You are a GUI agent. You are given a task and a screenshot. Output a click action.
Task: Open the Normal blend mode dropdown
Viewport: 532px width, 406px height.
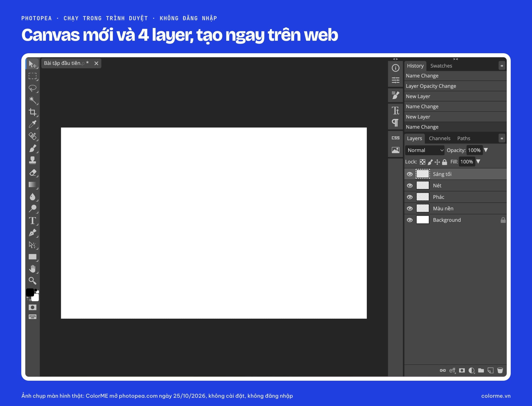click(x=425, y=150)
